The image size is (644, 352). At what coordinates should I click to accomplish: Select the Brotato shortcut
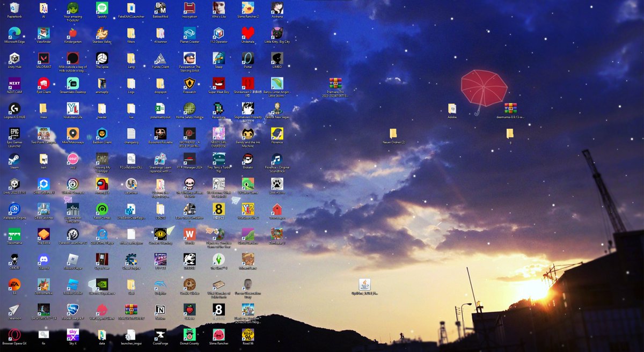[248, 159]
